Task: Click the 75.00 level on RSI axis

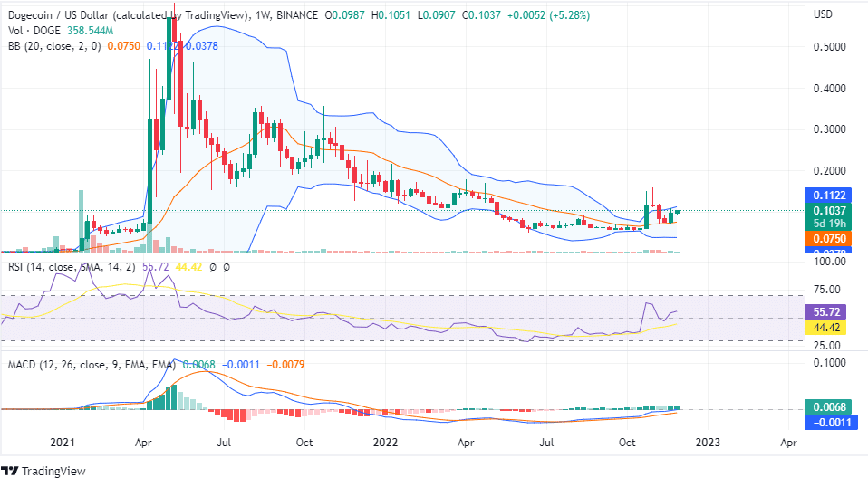Action: [x=827, y=290]
